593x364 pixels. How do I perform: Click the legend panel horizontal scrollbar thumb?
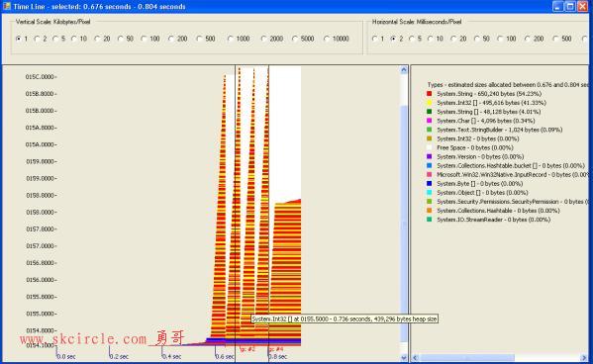[466, 357]
